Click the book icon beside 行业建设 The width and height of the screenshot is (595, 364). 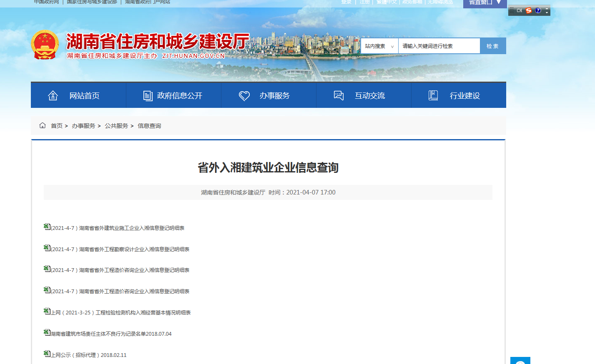(433, 95)
